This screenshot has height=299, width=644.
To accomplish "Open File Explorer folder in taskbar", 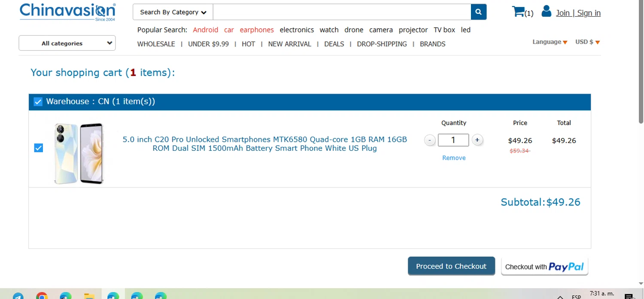I will 89,296.
